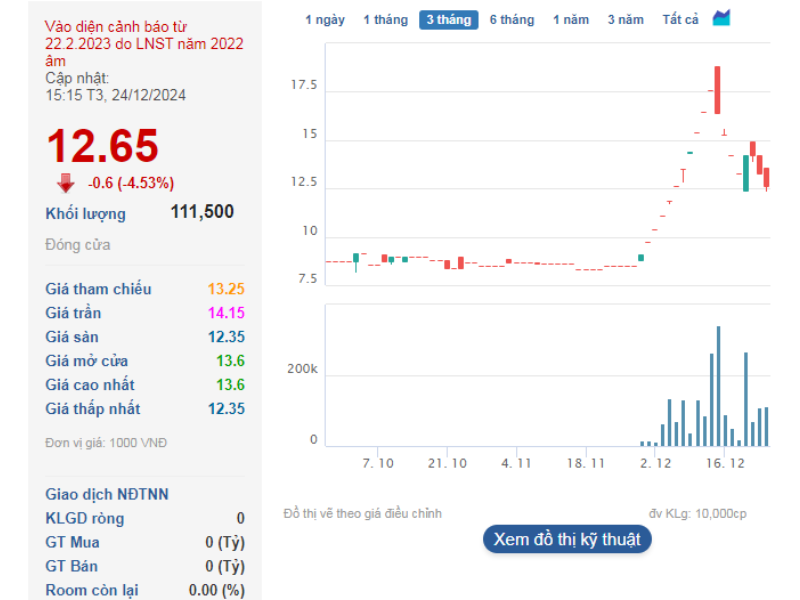Open Xem đồ thị kỹ thuật
This screenshot has width=800, height=600.
tap(567, 540)
